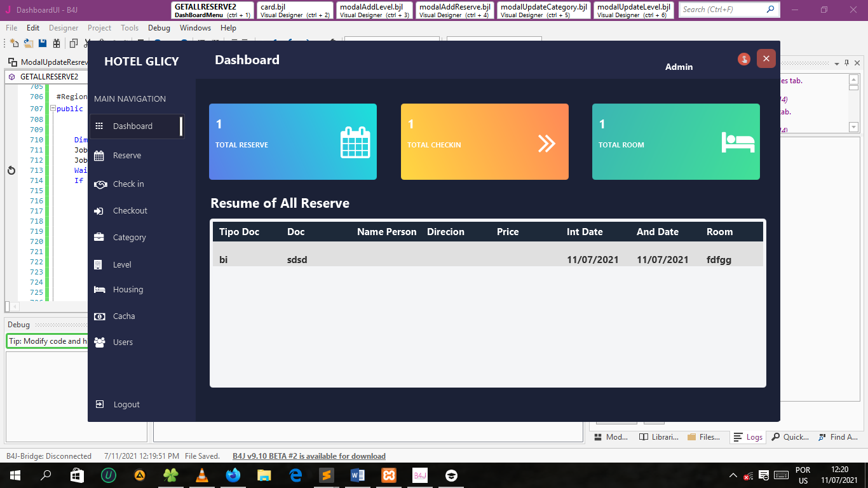The height and width of the screenshot is (488, 868).
Task: Open XAMPP from the taskbar
Action: pyautogui.click(x=389, y=475)
